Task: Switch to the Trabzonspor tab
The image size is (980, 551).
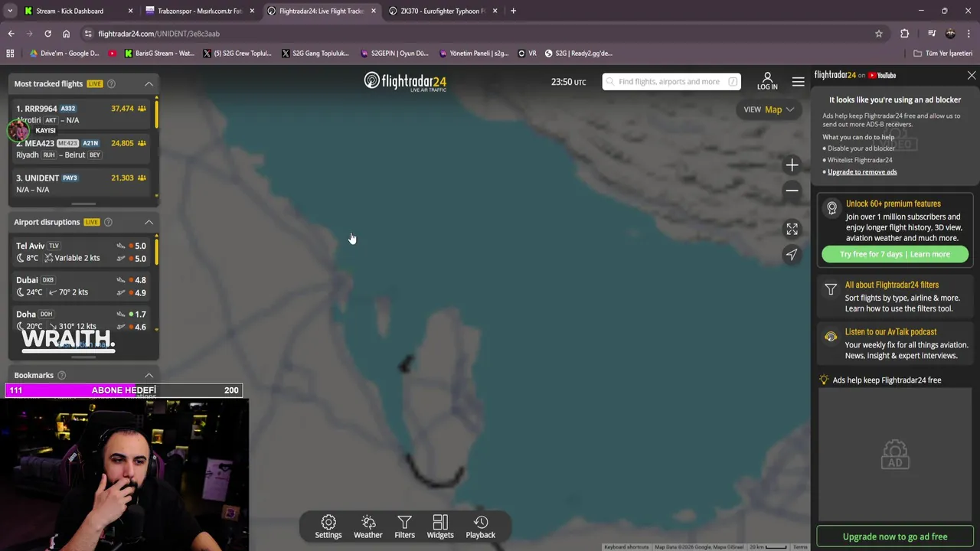Action: [199, 11]
